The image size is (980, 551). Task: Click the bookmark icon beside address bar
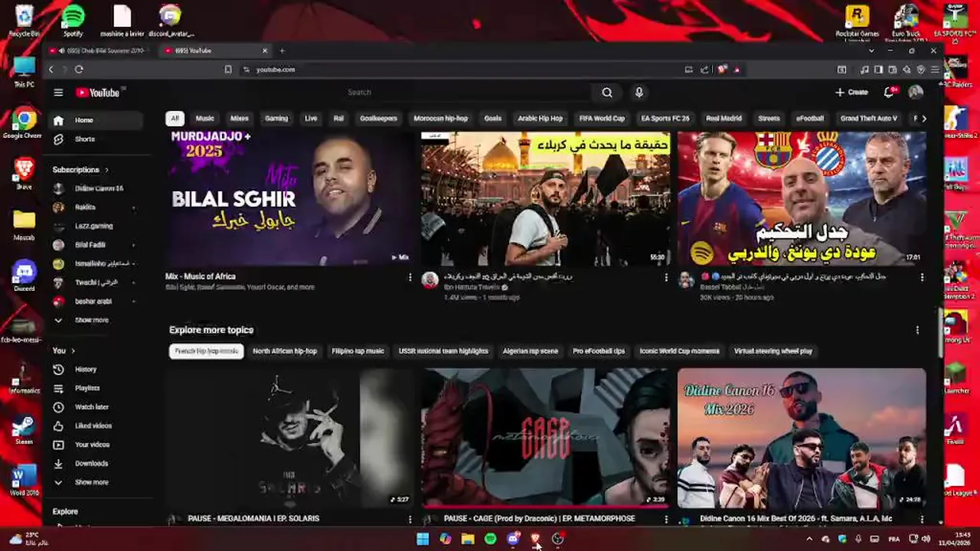[x=228, y=70]
